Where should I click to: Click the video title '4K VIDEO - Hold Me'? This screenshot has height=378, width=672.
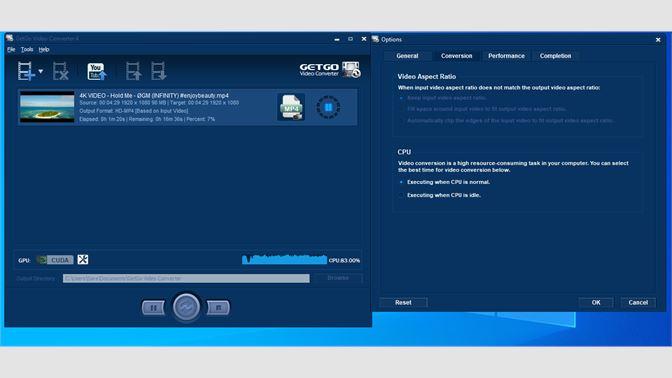tap(154, 96)
